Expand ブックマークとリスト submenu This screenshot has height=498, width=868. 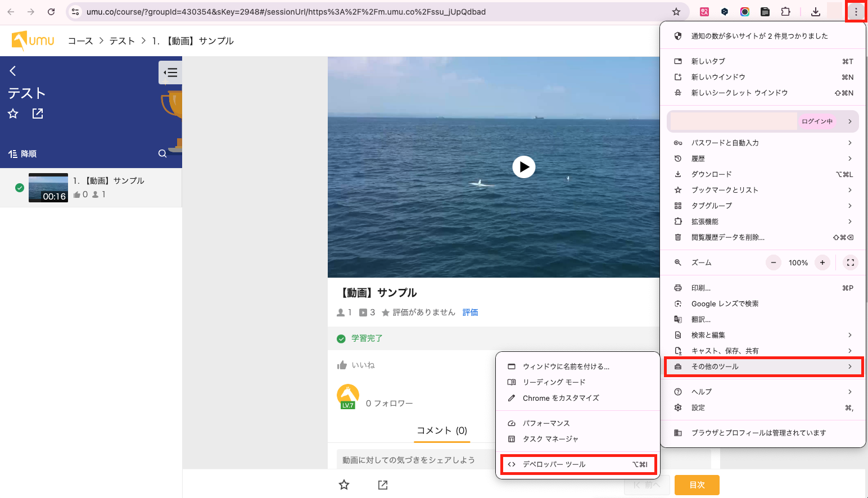763,190
